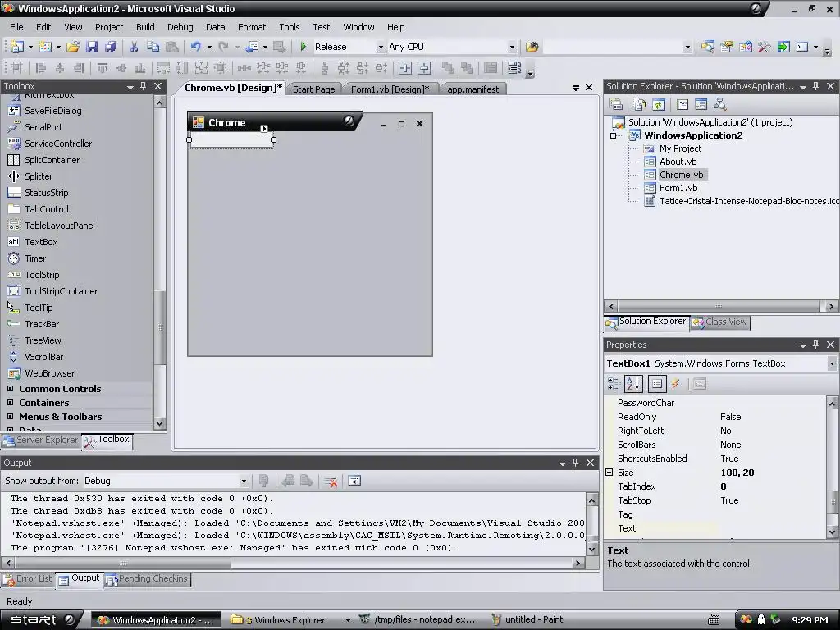
Task: Open the Release configuration dropdown
Action: point(381,47)
